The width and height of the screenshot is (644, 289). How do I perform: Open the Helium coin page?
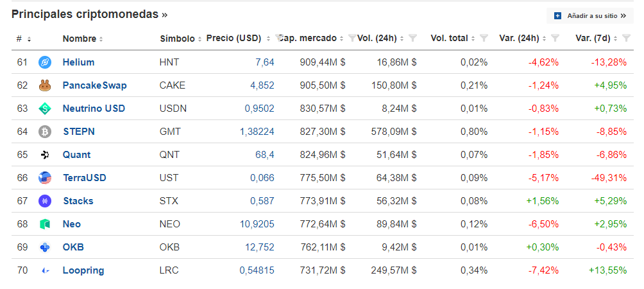[x=78, y=62]
